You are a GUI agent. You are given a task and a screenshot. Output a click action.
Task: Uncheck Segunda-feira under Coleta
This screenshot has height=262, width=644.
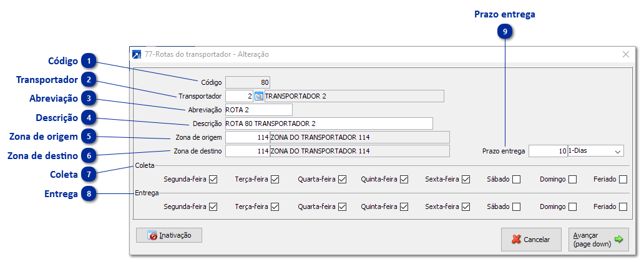click(213, 180)
